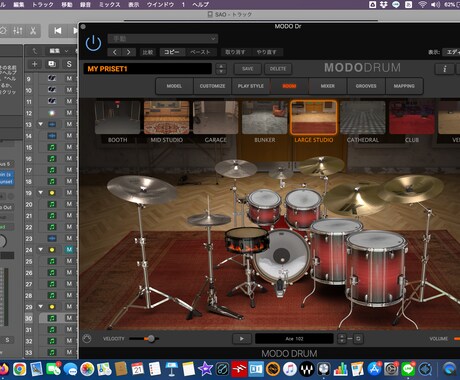Viewport: 460px width, 380px height.
Task: Delete the current MODO Drum preset
Action: point(278,69)
